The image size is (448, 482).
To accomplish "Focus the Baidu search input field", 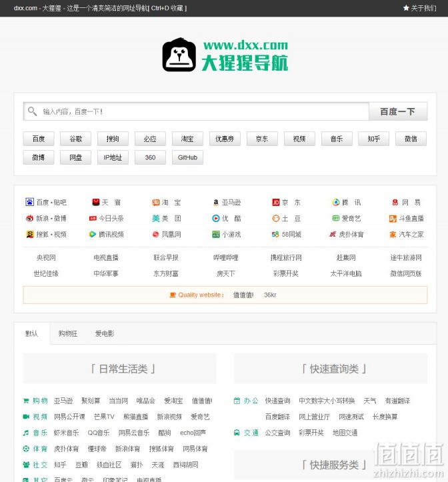I will pos(196,111).
